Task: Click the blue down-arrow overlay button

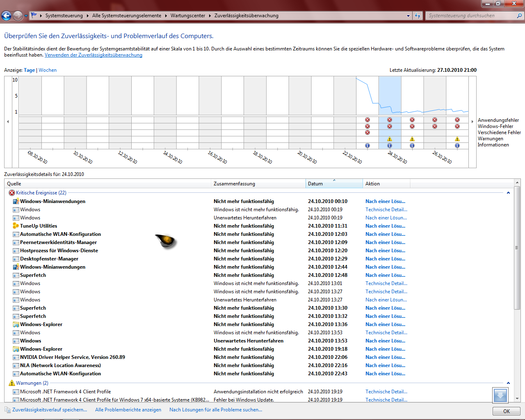Action: [x=500, y=395]
